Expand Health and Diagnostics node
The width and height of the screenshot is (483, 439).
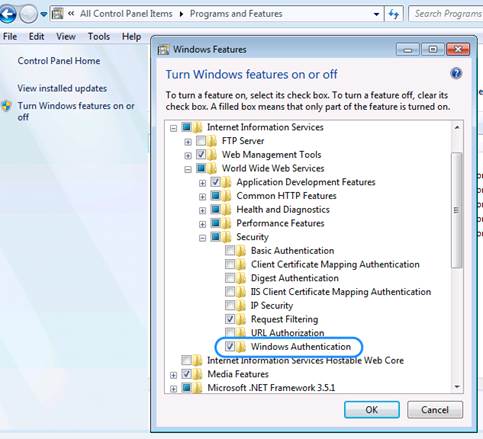pyautogui.click(x=202, y=210)
